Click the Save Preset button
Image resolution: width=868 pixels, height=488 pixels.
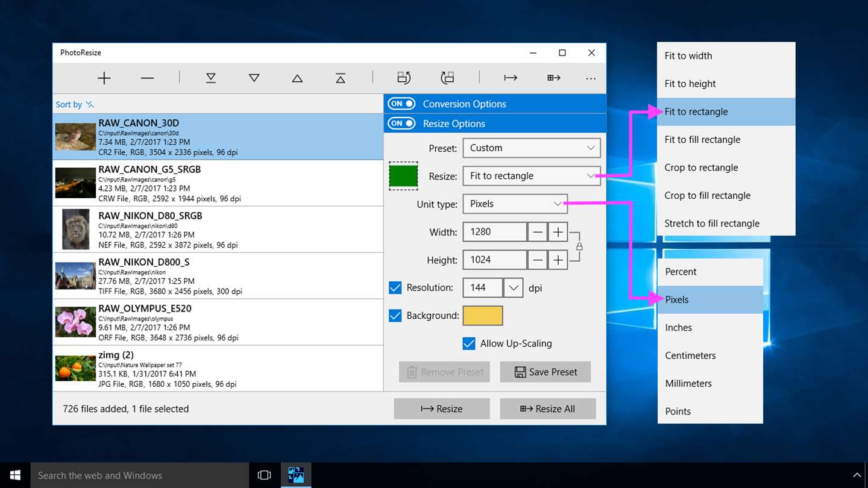coord(546,372)
